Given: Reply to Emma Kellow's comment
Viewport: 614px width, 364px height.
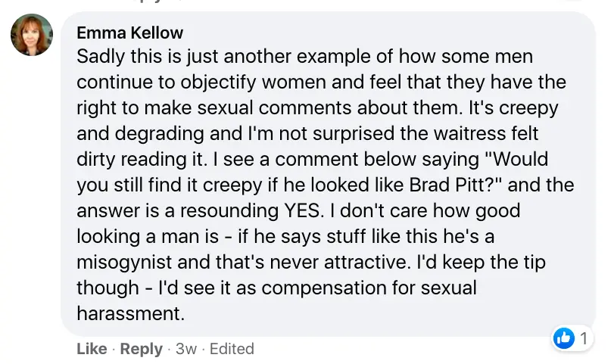Looking at the screenshot, I should click(142, 348).
